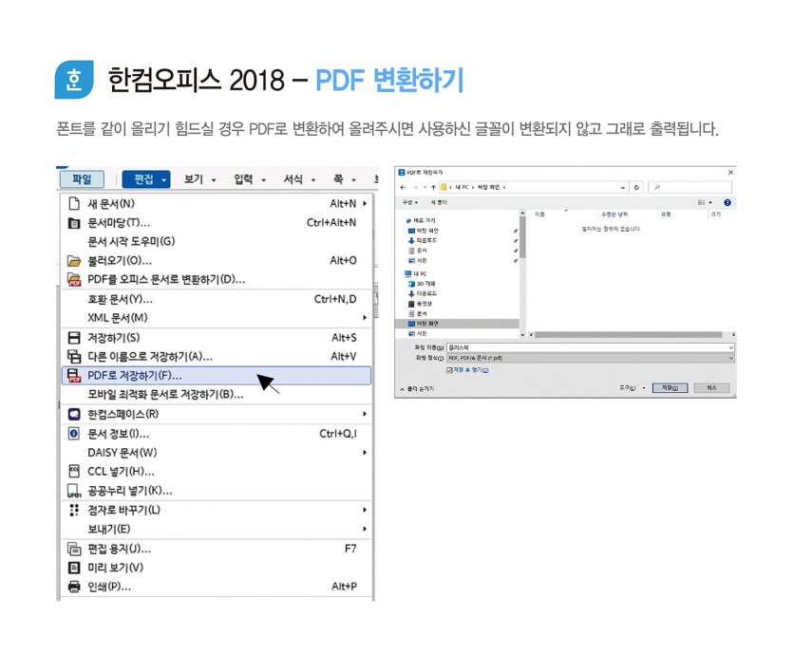
Task: Select 동영상 in the folder tree
Action: (x=421, y=304)
